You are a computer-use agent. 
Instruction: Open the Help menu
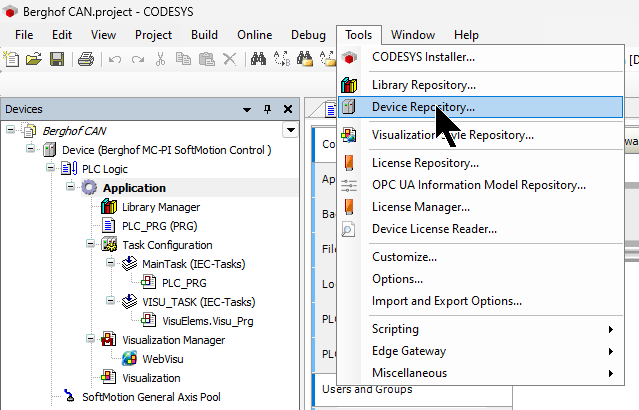466,35
